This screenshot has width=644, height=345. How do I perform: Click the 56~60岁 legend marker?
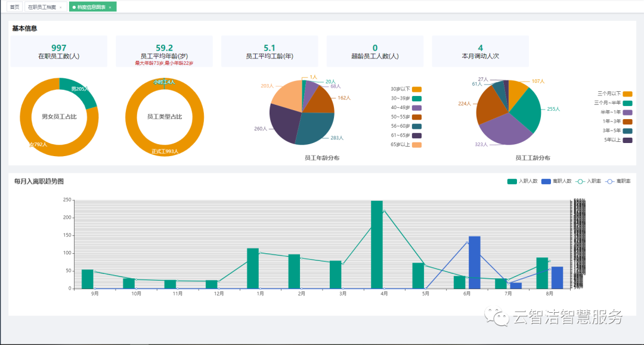417,126
